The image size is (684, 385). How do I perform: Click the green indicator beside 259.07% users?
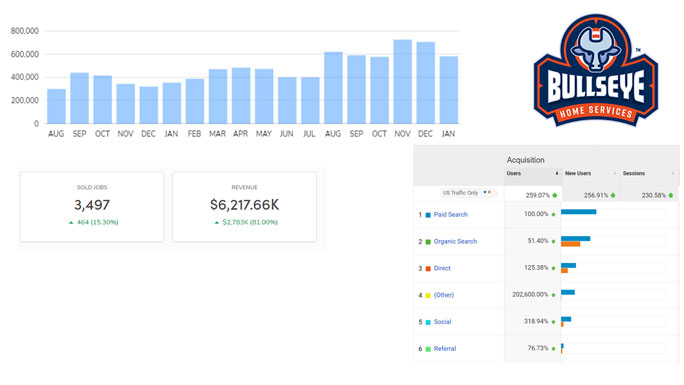tap(555, 195)
